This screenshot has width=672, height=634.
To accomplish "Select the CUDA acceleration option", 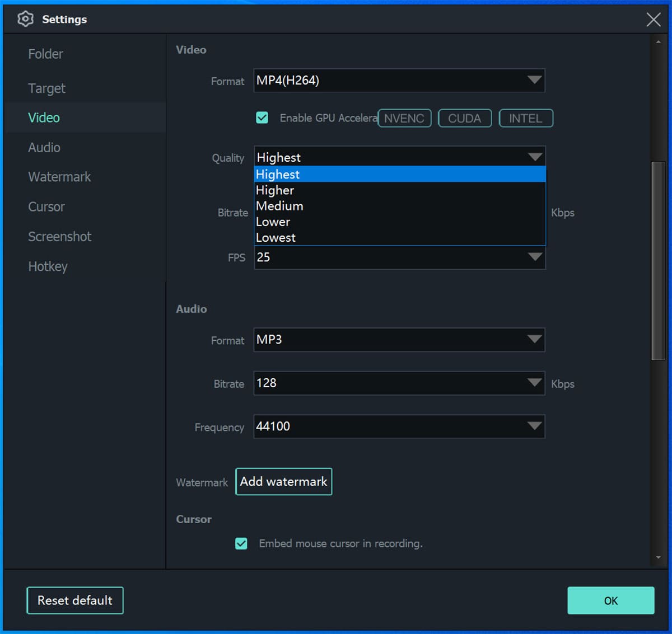I will click(x=464, y=118).
